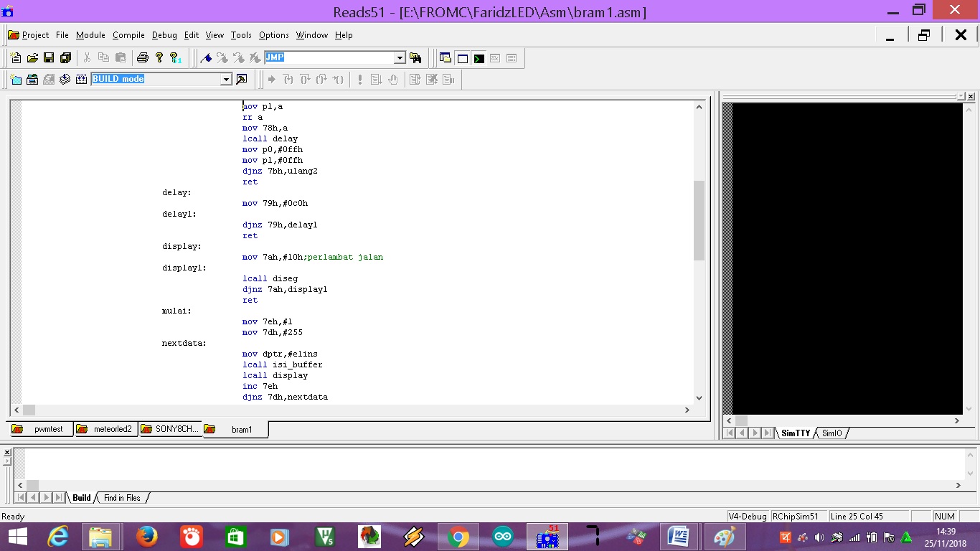Save the file with the floppy icon
The image size is (980, 551).
point(49,58)
